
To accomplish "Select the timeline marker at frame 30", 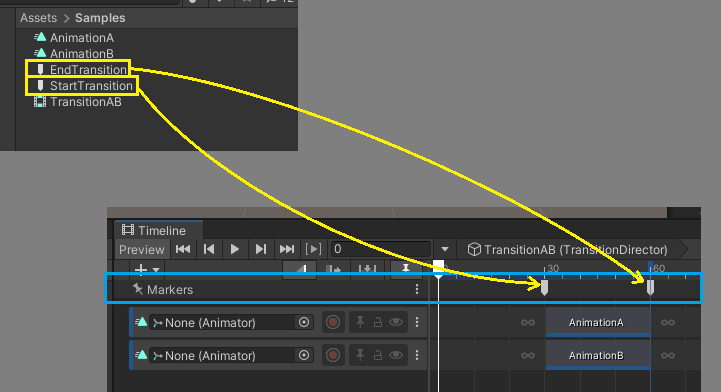I will (x=544, y=288).
